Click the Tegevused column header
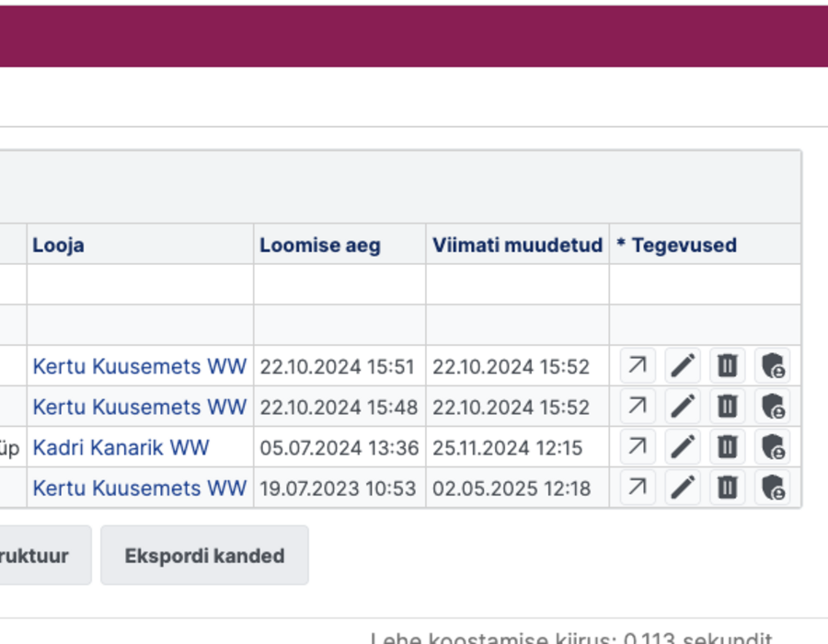Screen dimensions: 828x644 point(676,245)
